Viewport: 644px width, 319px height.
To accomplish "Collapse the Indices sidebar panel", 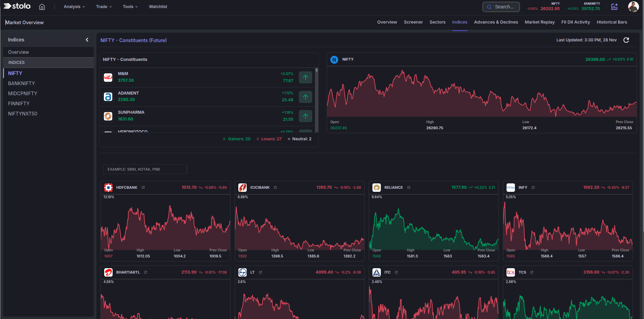I will point(87,40).
